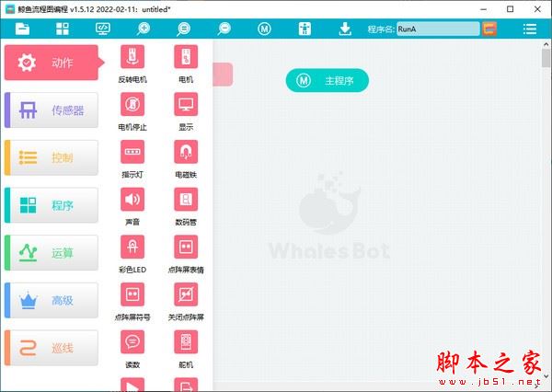Select the 电机停止 (motor stop) block
Viewport: 552px width, 392px height.
pyautogui.click(x=132, y=105)
